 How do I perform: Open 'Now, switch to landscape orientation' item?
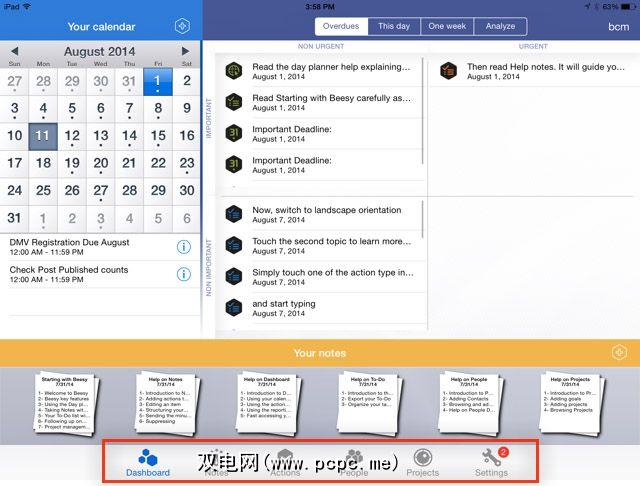[x=322, y=215]
